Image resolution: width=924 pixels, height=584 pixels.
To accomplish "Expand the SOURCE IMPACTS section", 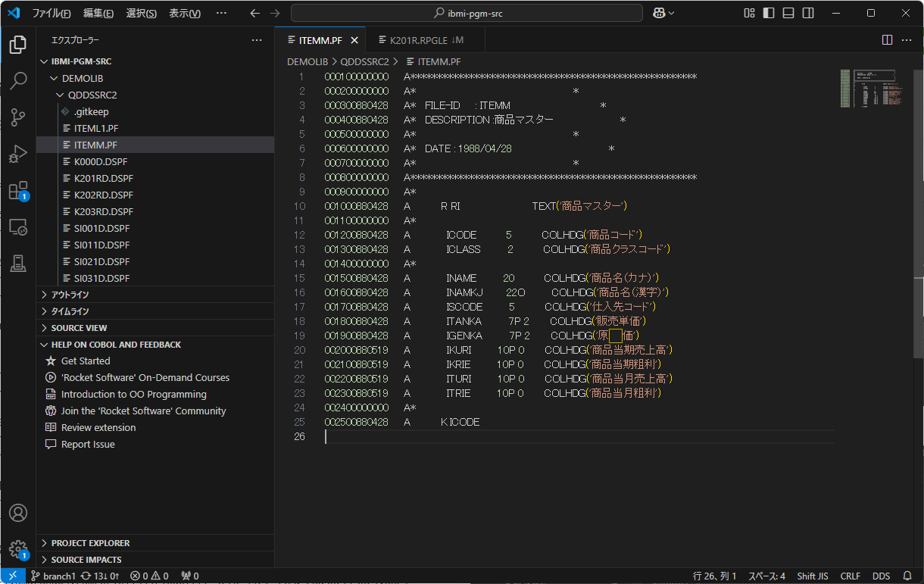I will pyautogui.click(x=155, y=560).
